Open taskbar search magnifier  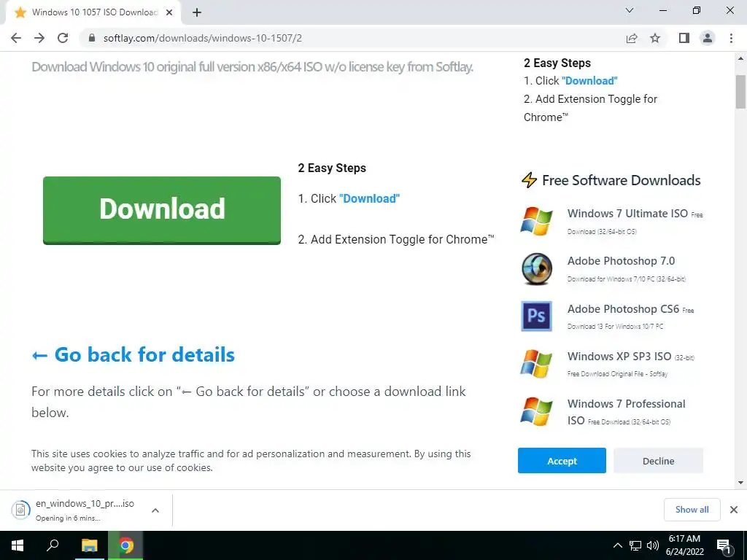point(52,545)
